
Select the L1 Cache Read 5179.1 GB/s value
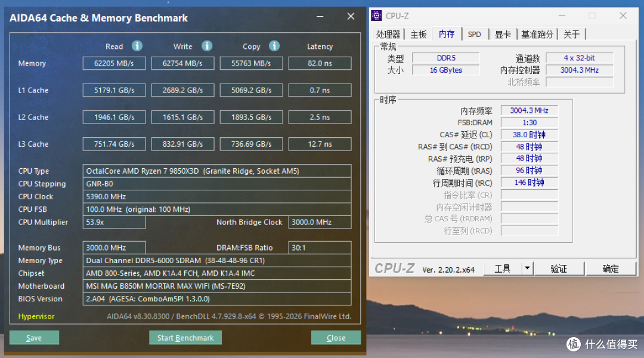pos(114,91)
